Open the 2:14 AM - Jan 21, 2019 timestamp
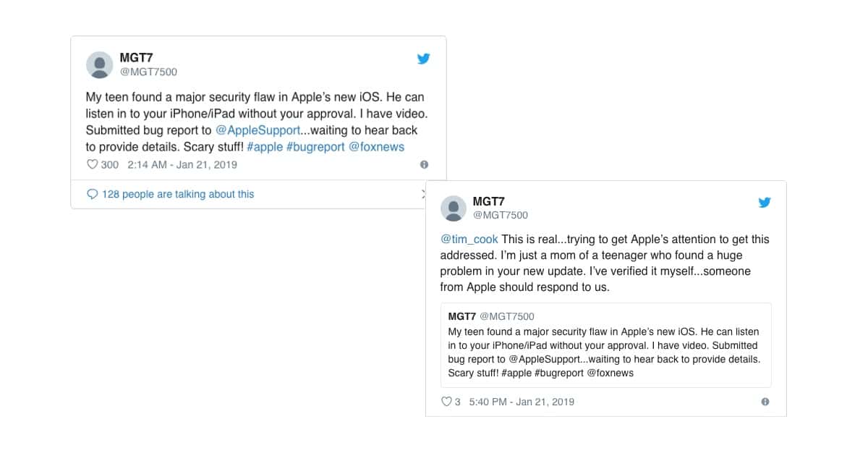The image size is (868, 456). tap(182, 164)
